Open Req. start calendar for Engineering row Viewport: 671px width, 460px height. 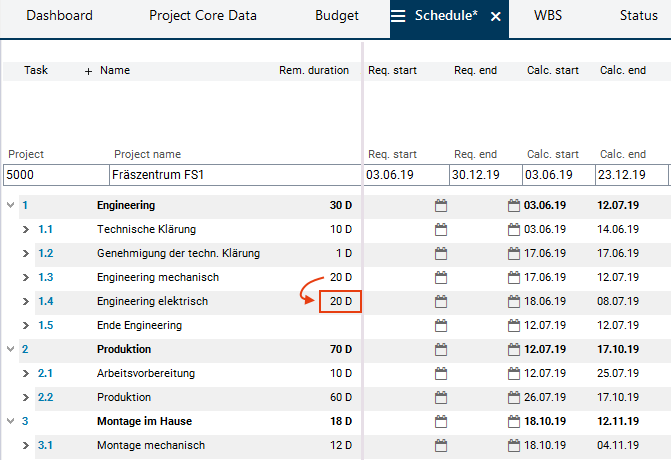tap(441, 205)
